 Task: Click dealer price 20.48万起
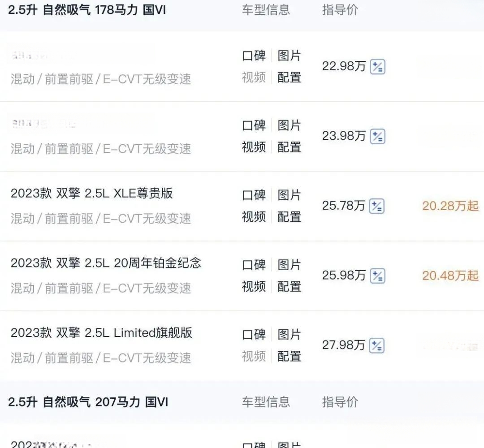[x=450, y=276]
